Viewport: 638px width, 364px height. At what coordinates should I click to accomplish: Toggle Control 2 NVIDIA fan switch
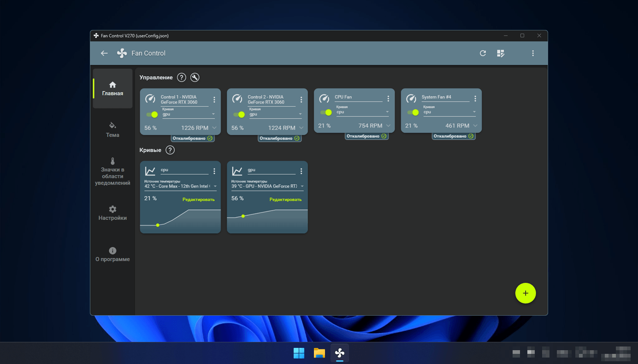[239, 114]
